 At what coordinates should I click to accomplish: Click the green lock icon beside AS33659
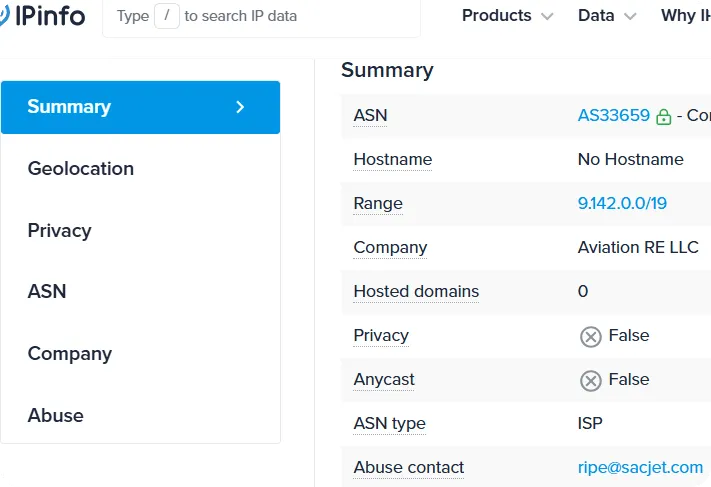pos(663,117)
